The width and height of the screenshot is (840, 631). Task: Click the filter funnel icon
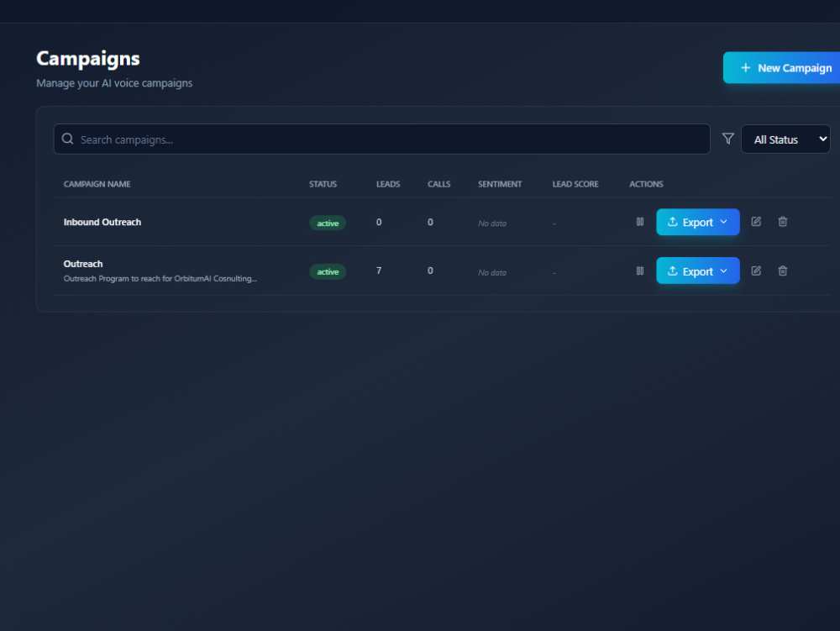(728, 139)
